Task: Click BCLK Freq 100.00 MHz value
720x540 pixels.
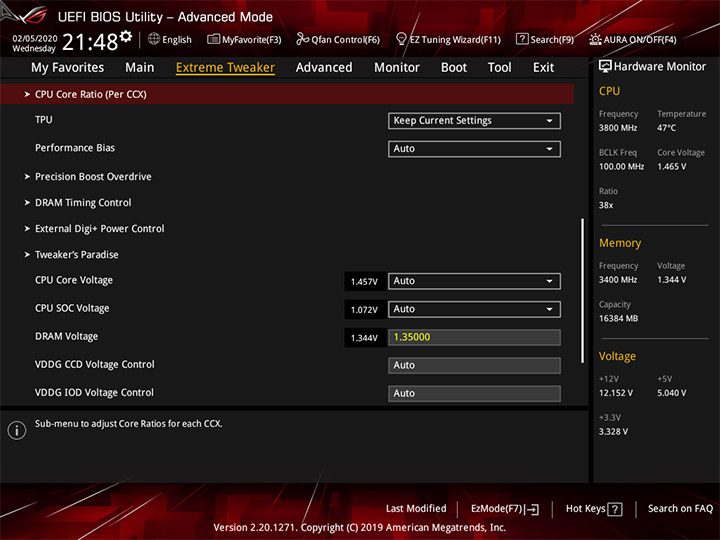Action: point(621,167)
